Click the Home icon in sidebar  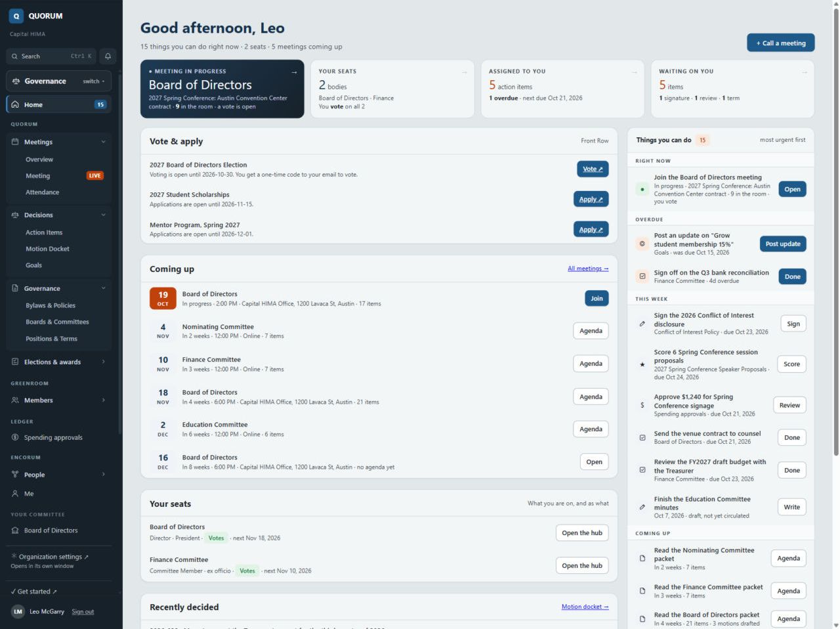15,104
